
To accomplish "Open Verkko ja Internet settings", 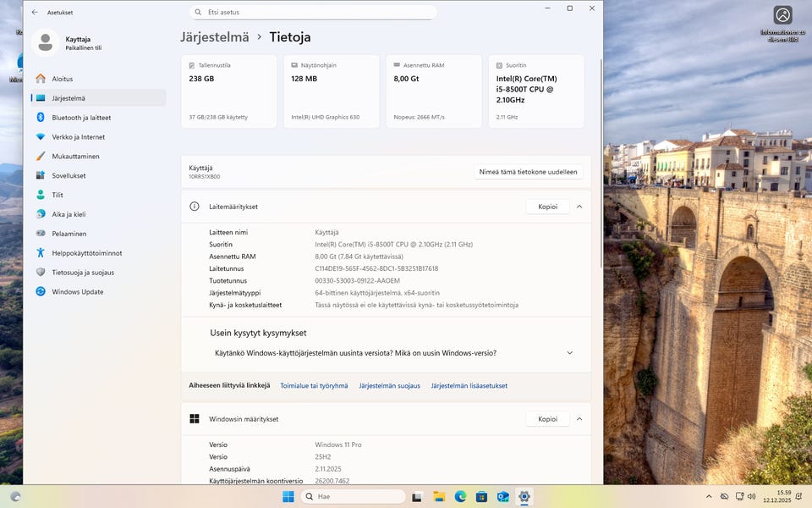I will (98, 137).
